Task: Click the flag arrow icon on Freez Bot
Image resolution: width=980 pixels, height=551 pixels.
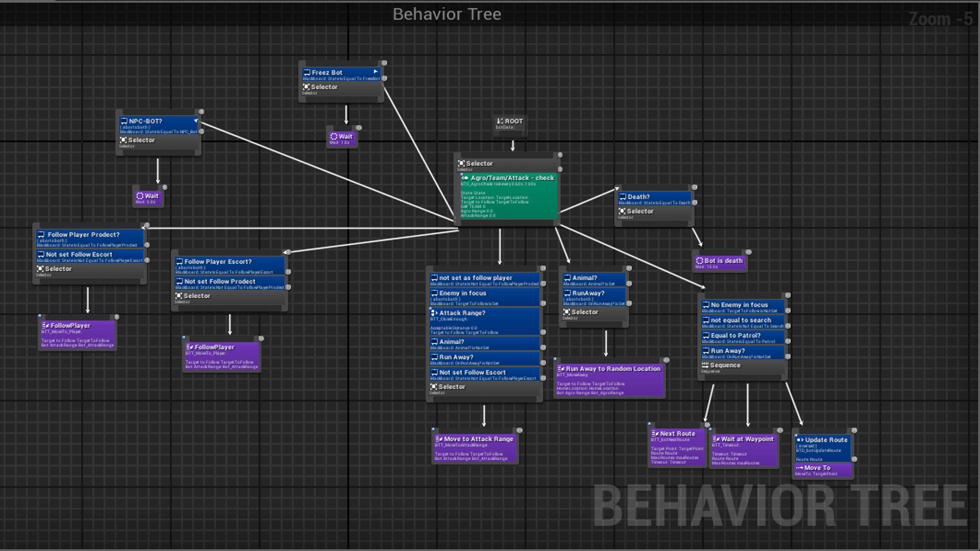Action: (x=376, y=72)
